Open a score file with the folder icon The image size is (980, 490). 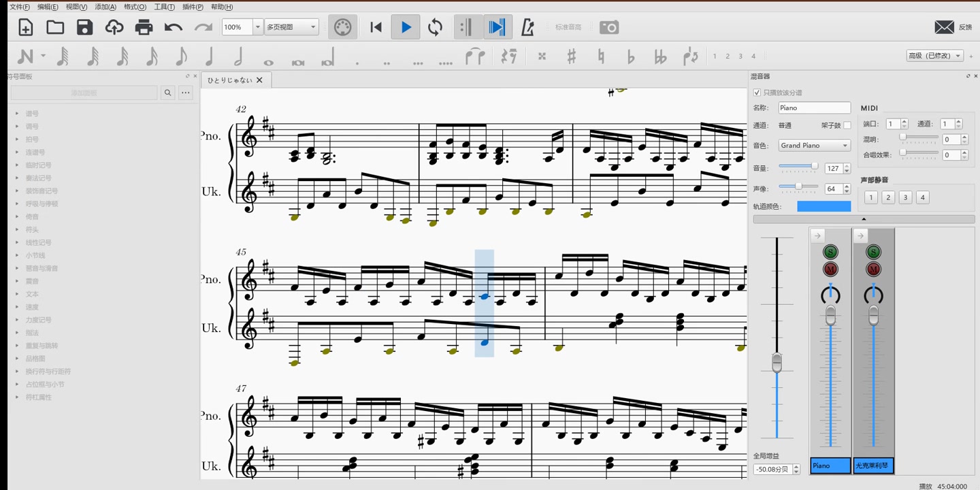click(55, 27)
